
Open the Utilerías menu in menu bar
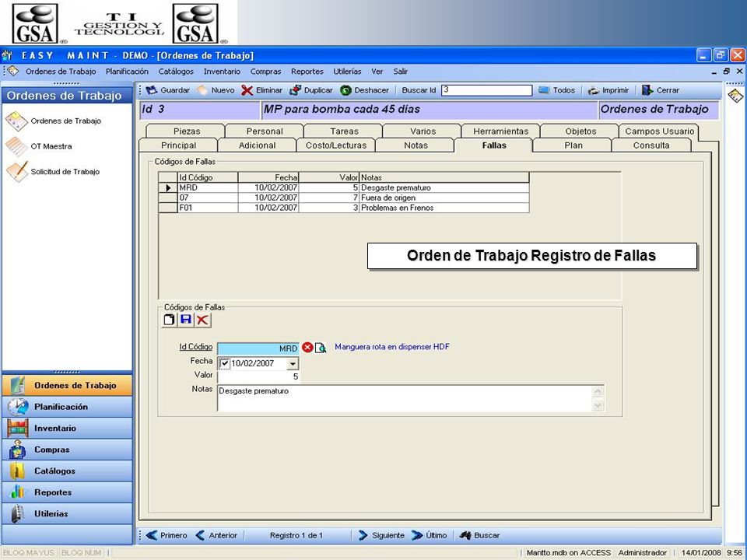[347, 72]
